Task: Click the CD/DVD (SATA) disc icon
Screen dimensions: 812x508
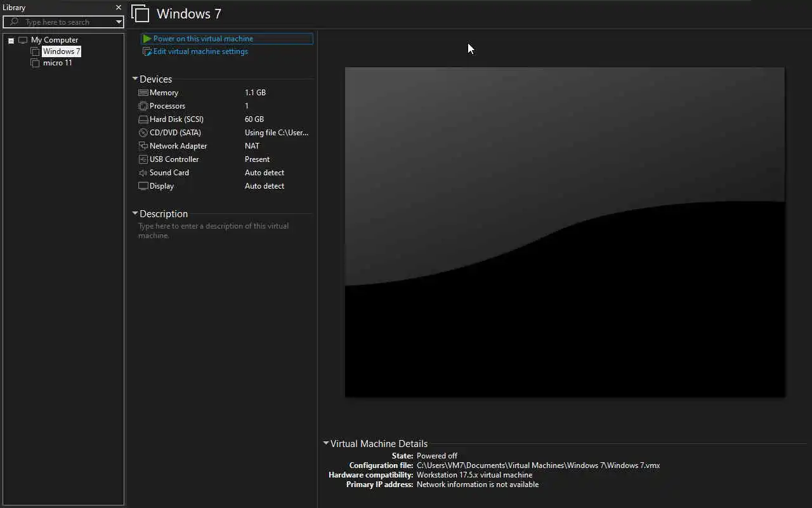Action: (x=143, y=133)
